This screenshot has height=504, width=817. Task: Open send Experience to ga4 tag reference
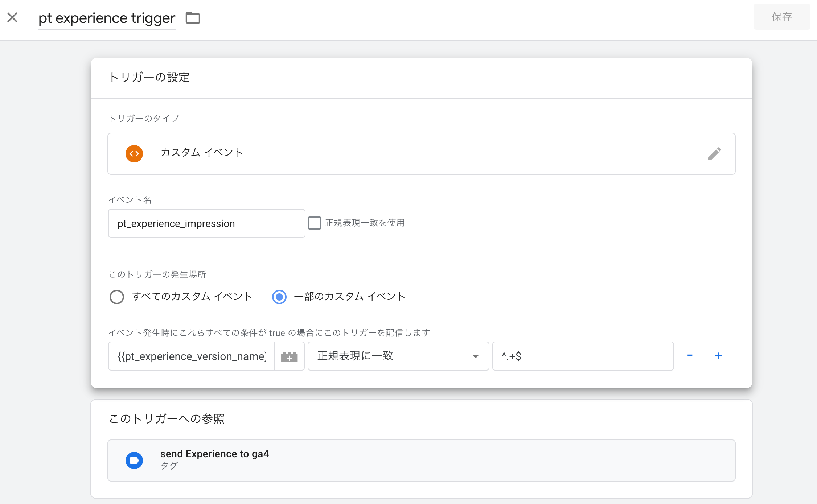(422, 460)
